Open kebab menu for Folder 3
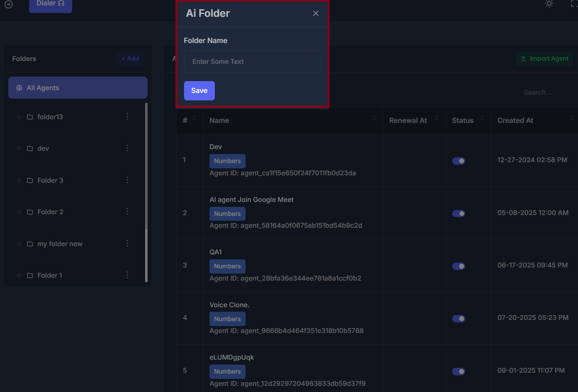 [x=127, y=180]
